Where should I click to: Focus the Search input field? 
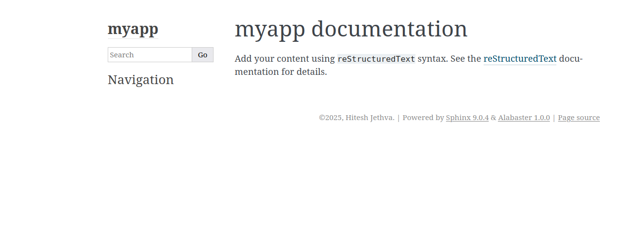[x=149, y=55]
